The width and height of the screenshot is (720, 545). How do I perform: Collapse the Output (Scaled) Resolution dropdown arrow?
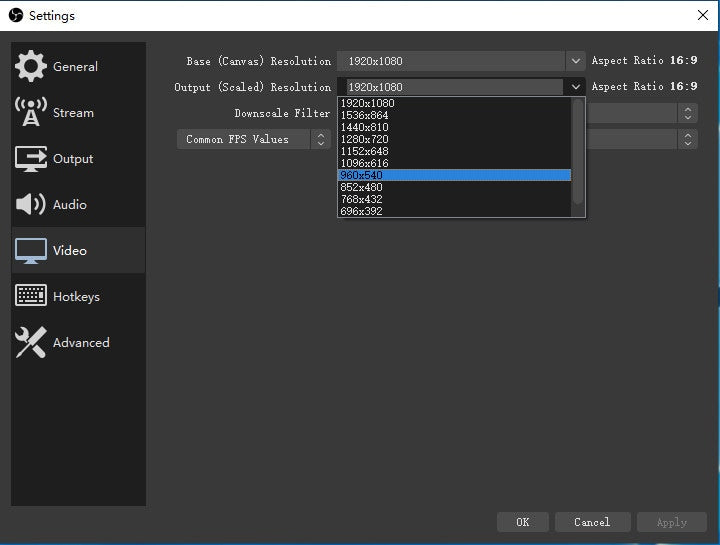click(x=575, y=87)
